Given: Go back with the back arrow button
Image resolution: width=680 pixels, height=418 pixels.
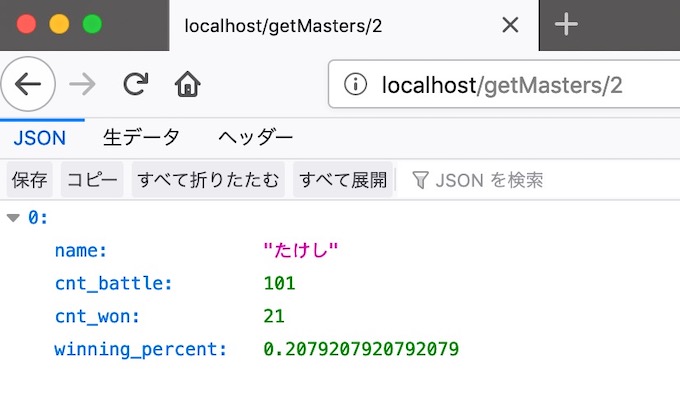Looking at the screenshot, I should tap(28, 84).
